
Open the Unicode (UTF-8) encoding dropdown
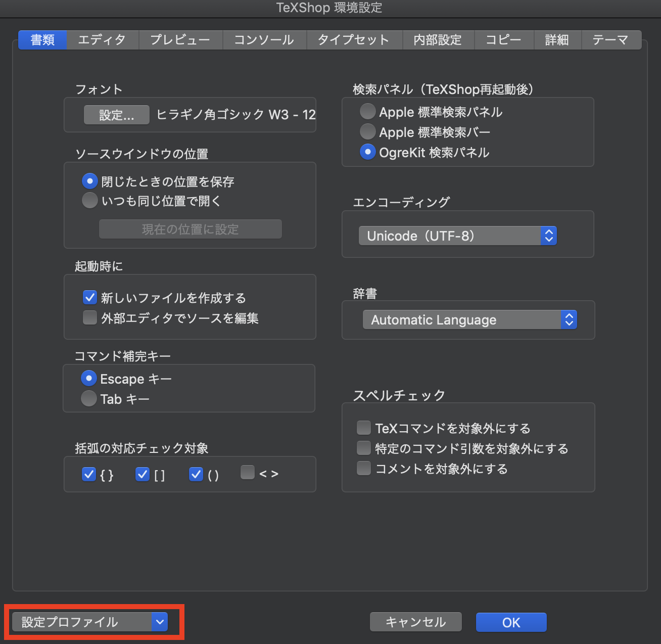[458, 236]
